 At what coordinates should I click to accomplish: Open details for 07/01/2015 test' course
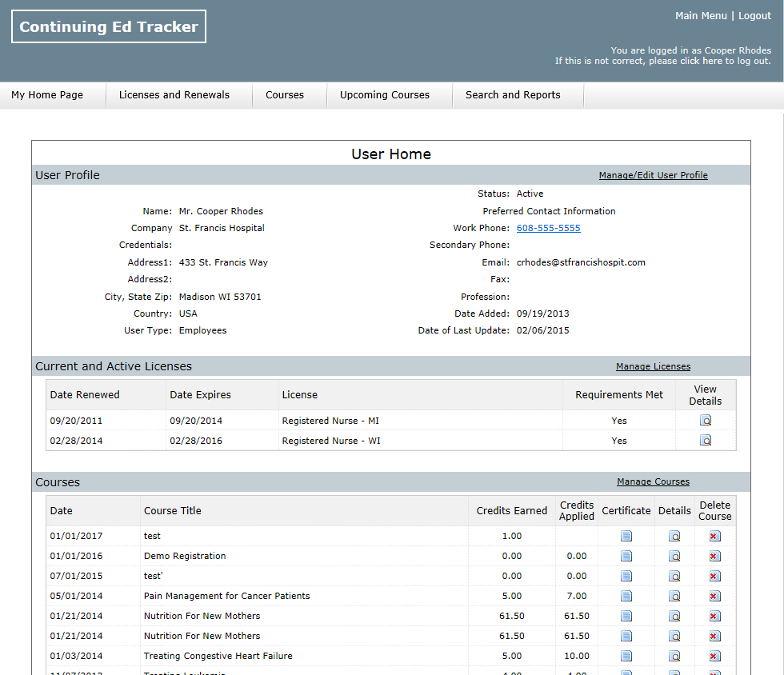point(674,576)
